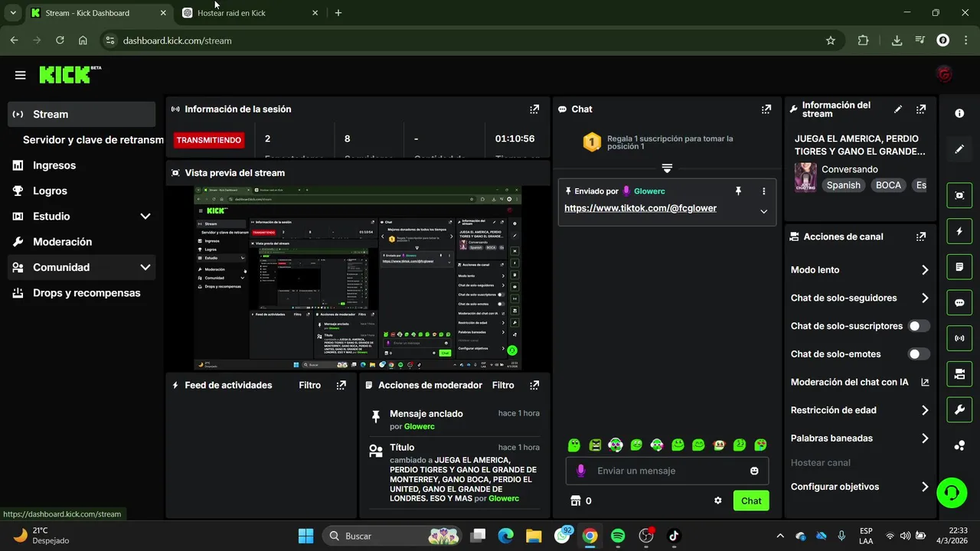Open emoji picker in message box
This screenshot has height=551, width=980.
pyautogui.click(x=754, y=471)
